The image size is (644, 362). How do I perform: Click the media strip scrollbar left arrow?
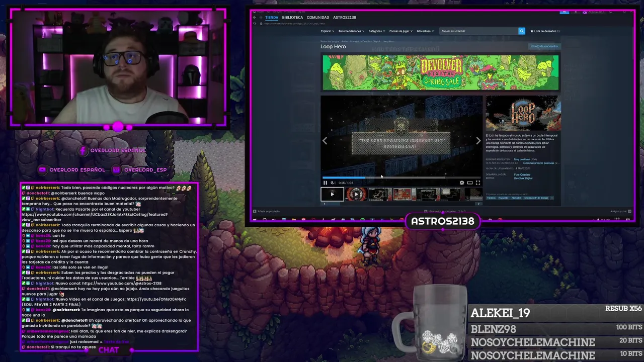coord(324,204)
